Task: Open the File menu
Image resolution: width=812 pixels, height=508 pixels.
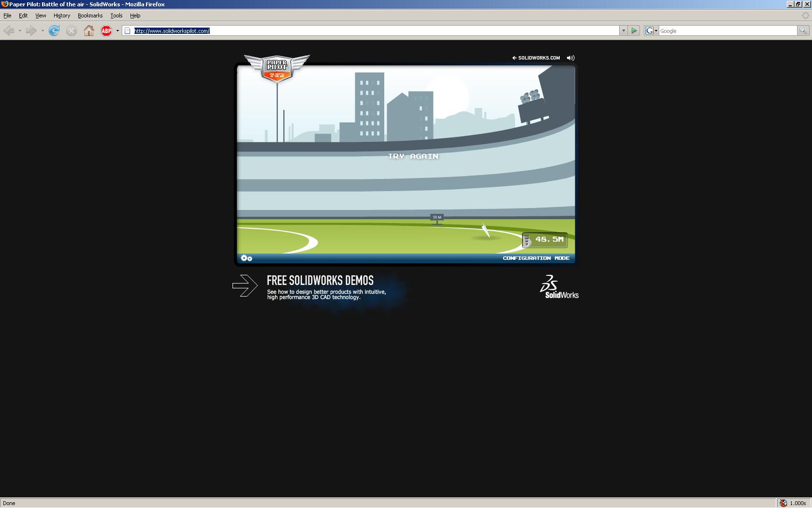Action: pos(7,15)
